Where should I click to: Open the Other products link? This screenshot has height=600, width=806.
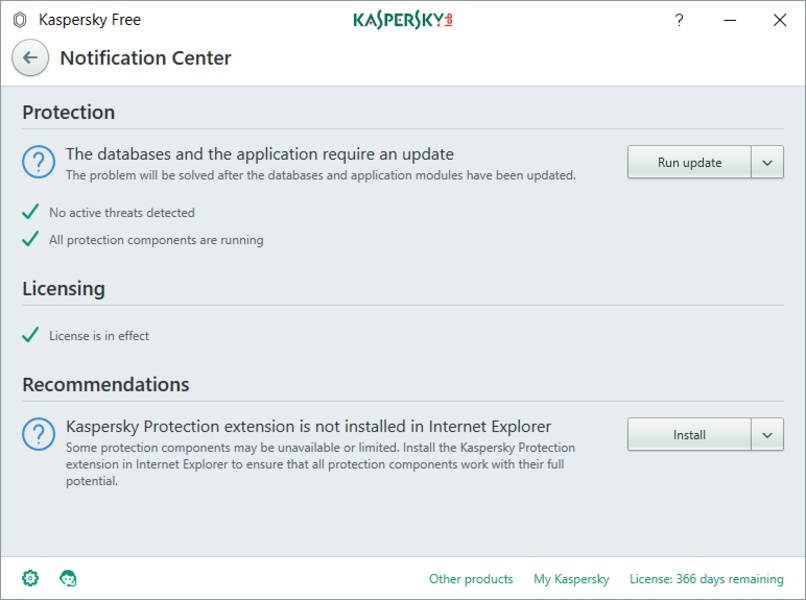click(x=471, y=579)
